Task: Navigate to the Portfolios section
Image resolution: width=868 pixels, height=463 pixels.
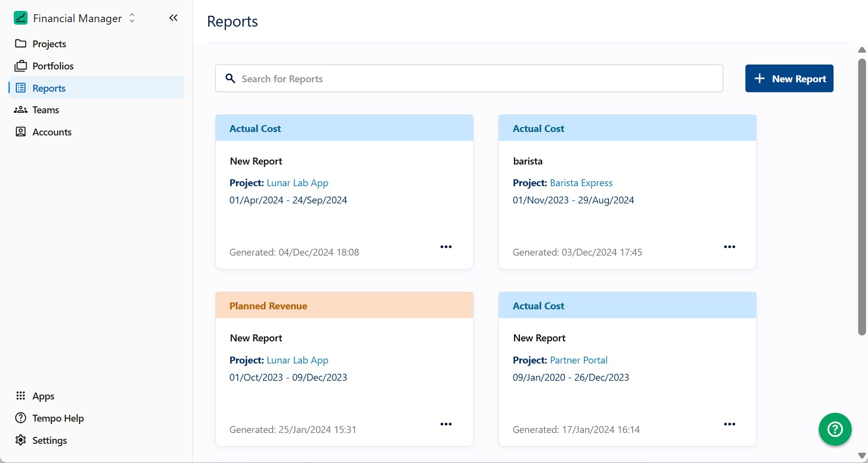Action: point(53,66)
